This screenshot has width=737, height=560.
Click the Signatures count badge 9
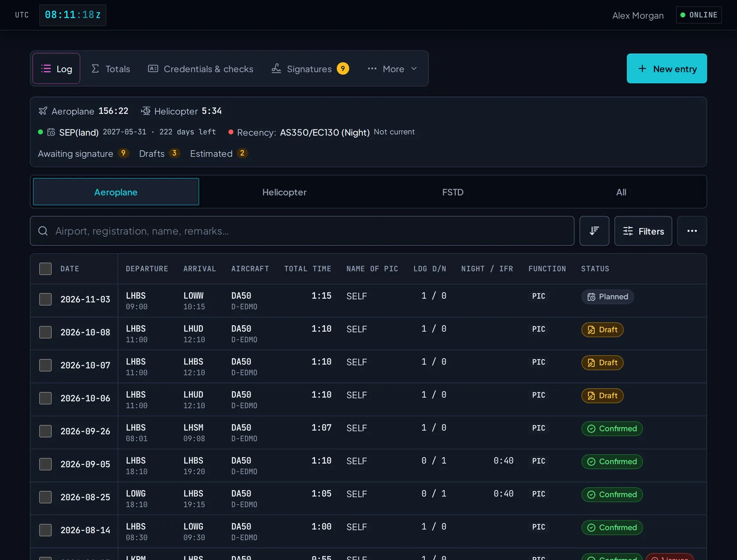click(343, 68)
